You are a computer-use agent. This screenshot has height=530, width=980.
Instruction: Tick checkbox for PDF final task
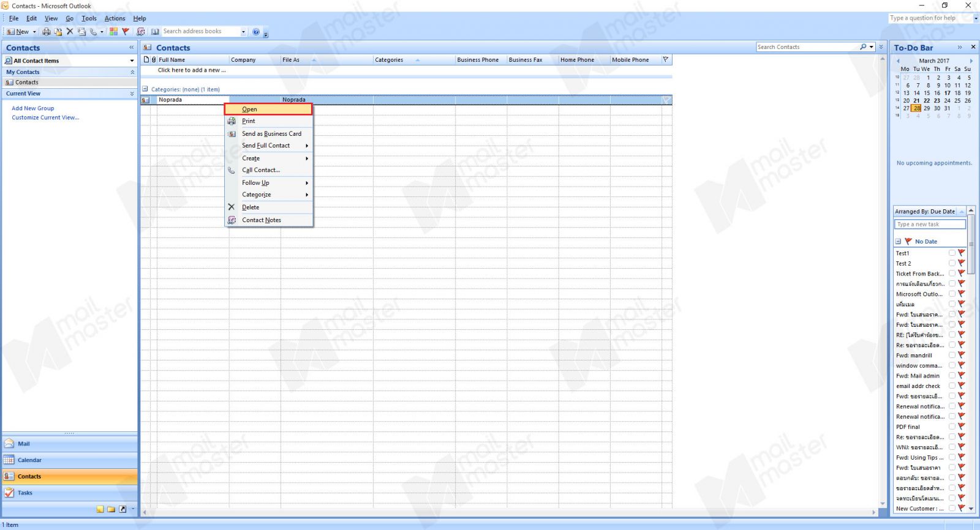[952, 427]
